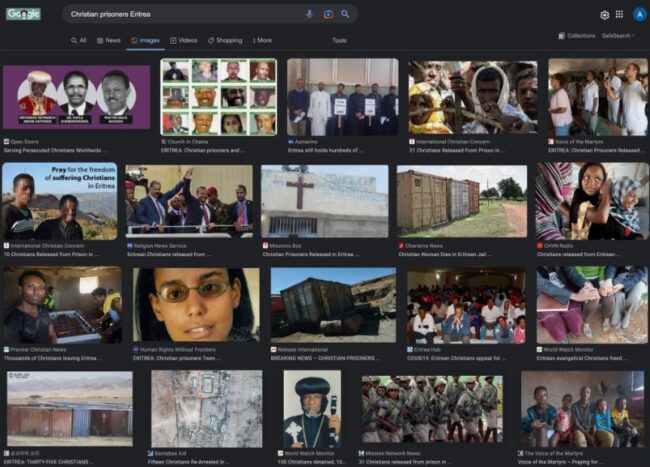Open the account profile avatar
Screen dimensions: 650x467
tap(636, 15)
